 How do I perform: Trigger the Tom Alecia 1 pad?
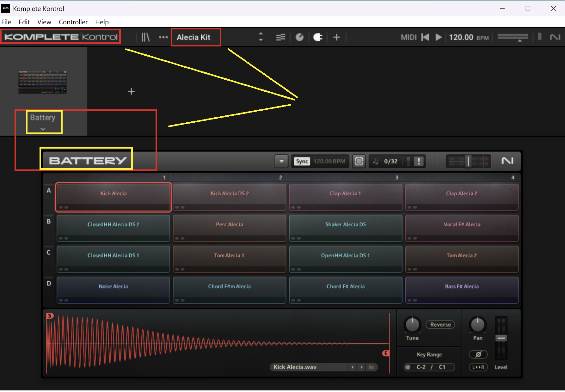point(230,259)
